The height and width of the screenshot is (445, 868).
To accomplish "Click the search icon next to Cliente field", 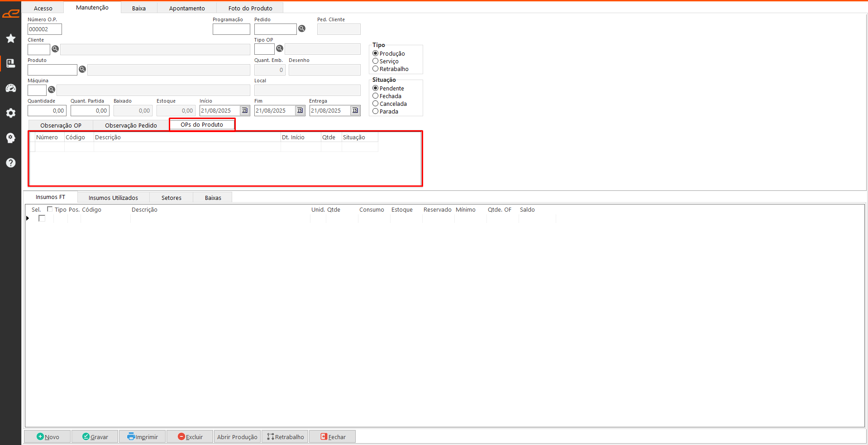I will pyautogui.click(x=55, y=49).
